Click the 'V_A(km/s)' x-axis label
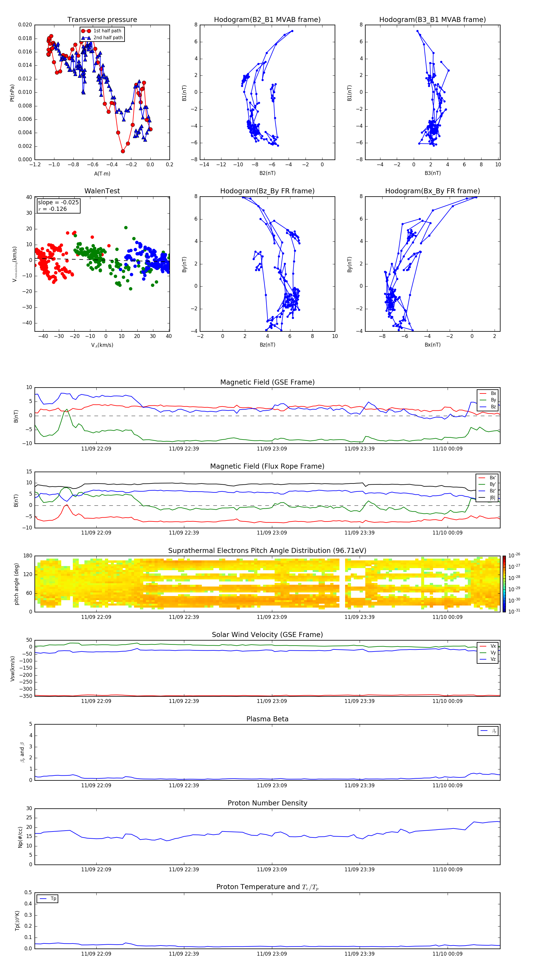The height and width of the screenshot is (980, 535). click(x=102, y=345)
